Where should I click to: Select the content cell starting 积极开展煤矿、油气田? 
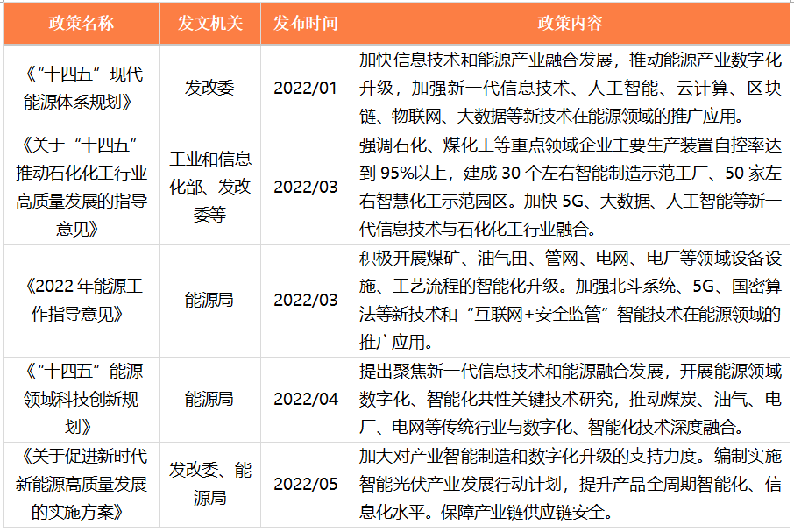pyautogui.click(x=571, y=300)
